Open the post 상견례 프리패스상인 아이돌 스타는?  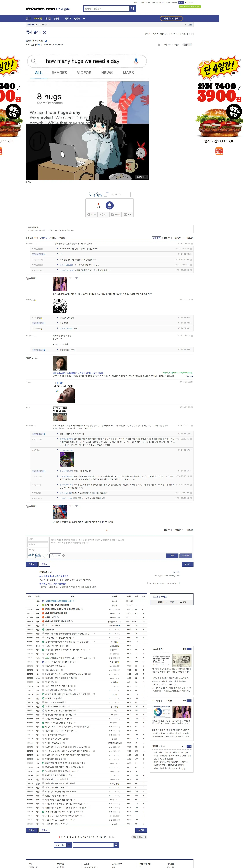coord(60,601)
